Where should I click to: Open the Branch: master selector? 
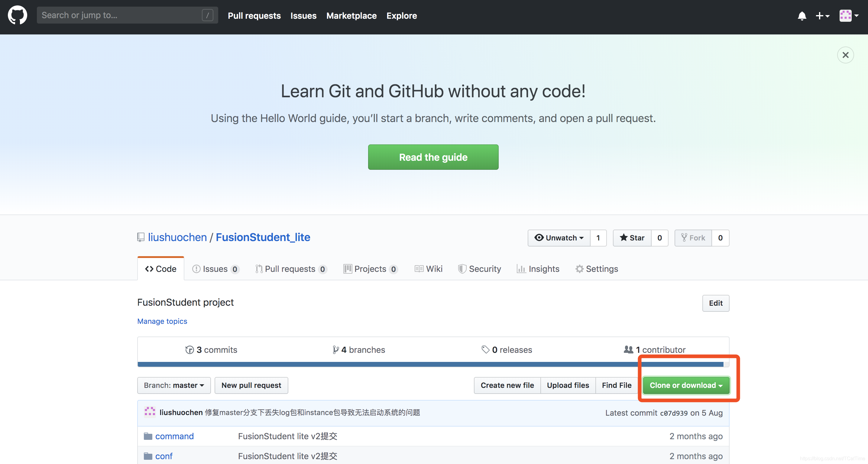pos(174,385)
